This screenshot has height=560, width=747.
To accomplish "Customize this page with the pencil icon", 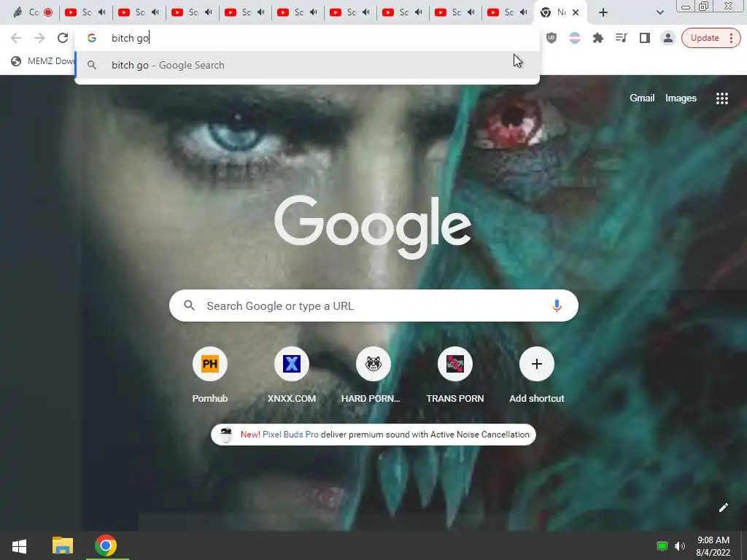I will 723,507.
